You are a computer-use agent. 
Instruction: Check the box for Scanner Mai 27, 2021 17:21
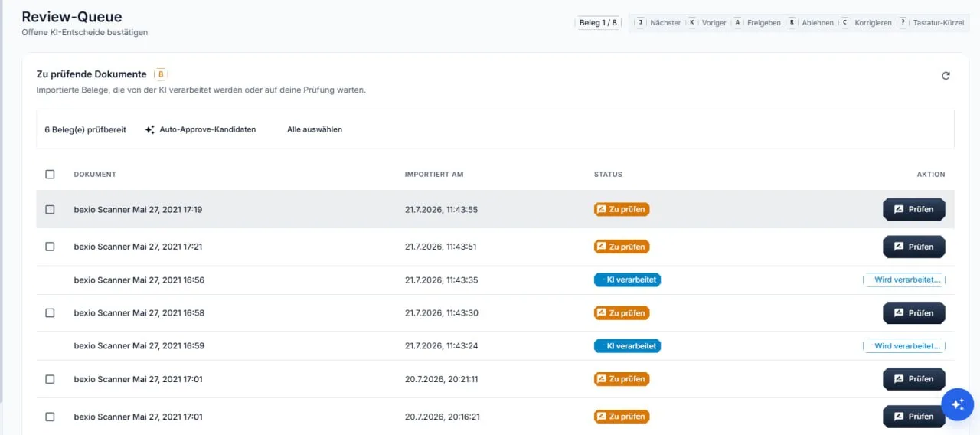(50, 247)
